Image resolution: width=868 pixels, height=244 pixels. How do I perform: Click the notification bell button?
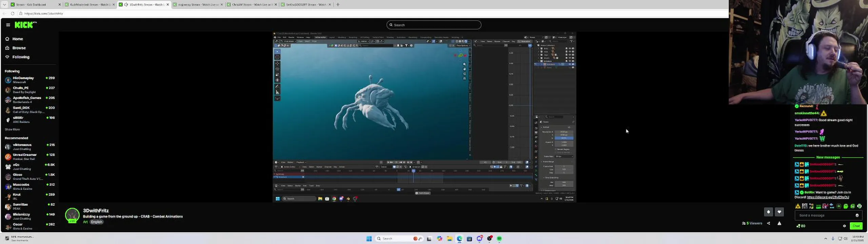click(x=768, y=212)
